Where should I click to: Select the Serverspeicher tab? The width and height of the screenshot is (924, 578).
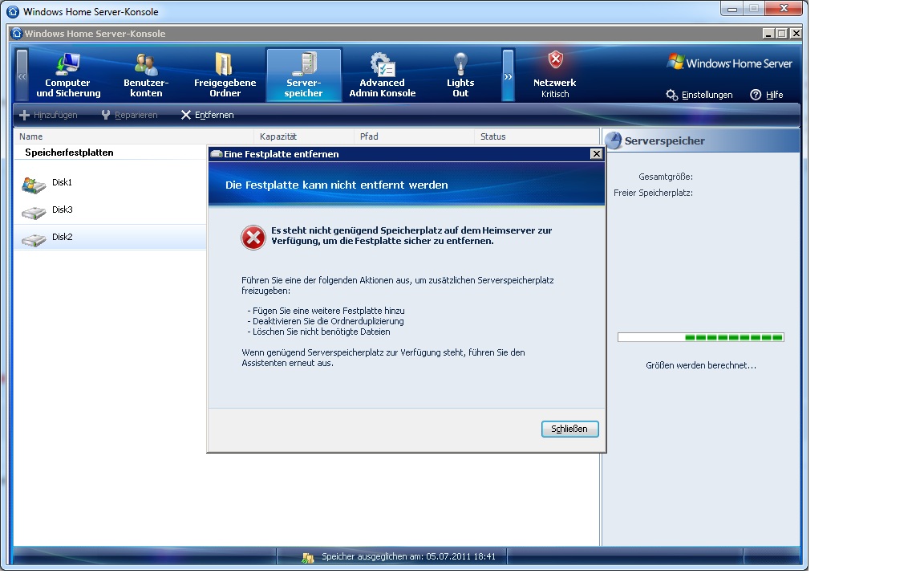[x=303, y=75]
